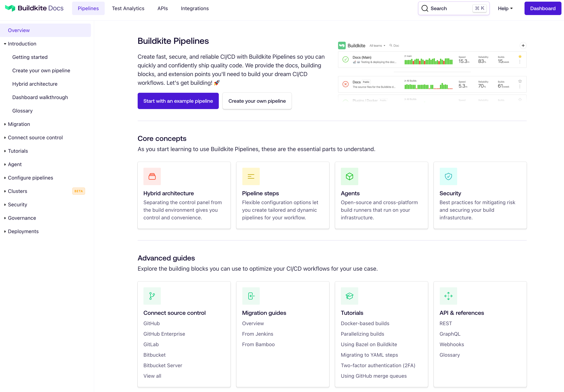Screen dimensions: 564x392
Task: Click the API & references arrows icon
Action: pos(448,296)
